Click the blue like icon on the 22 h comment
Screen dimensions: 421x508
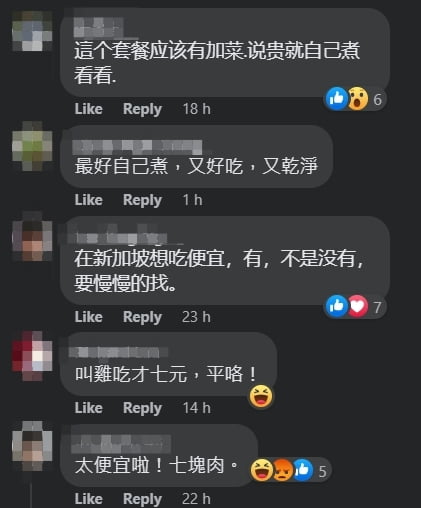coord(303,470)
